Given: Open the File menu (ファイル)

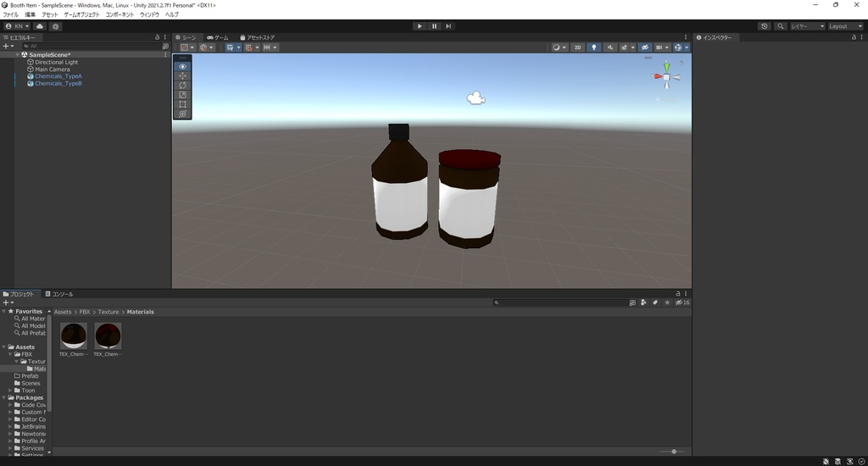Looking at the screenshot, I should [x=10, y=14].
